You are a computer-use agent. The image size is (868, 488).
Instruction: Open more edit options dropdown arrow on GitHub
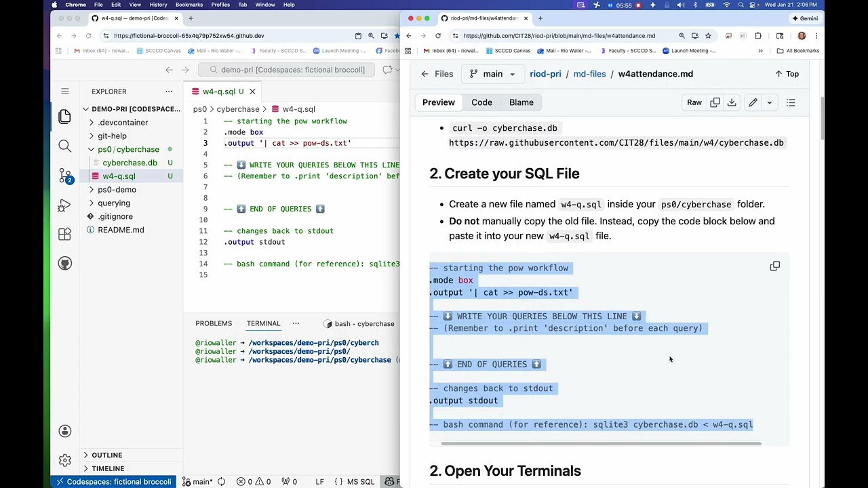[769, 102]
